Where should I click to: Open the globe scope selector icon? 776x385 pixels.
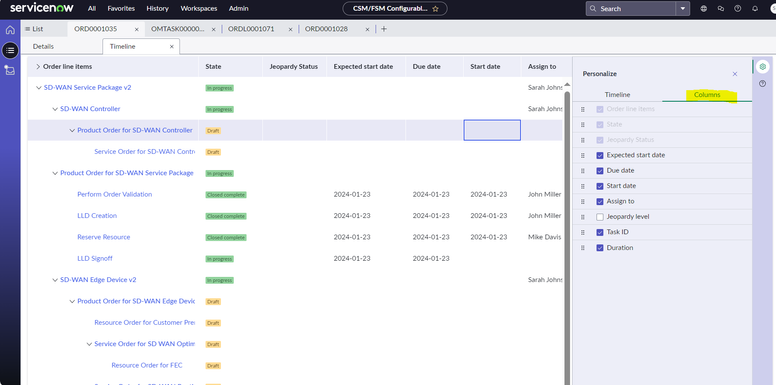click(704, 8)
